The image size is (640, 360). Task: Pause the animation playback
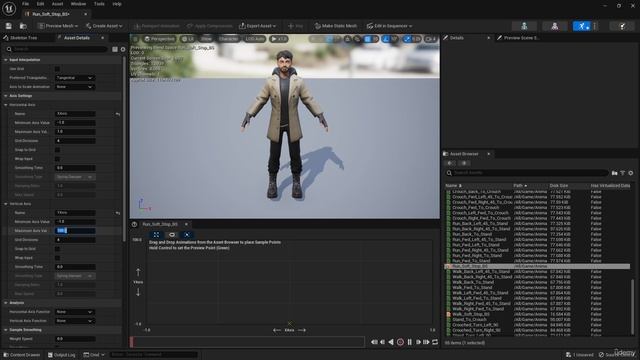point(409,342)
